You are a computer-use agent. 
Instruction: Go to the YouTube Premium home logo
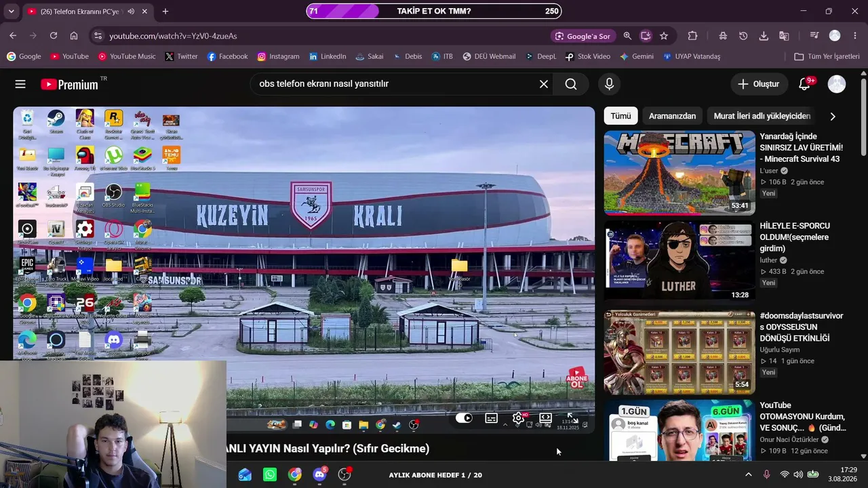coord(69,84)
